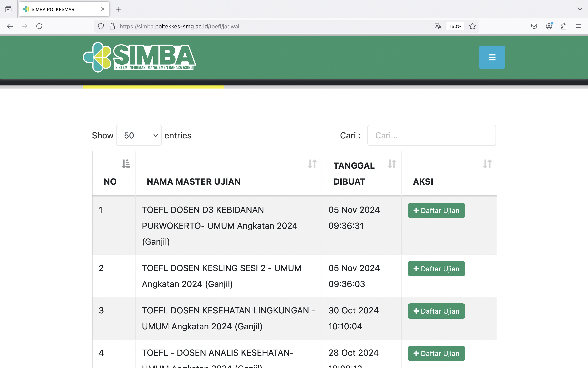Viewport: 588px width, 368px height.
Task: Reload the current page
Action: (x=39, y=26)
